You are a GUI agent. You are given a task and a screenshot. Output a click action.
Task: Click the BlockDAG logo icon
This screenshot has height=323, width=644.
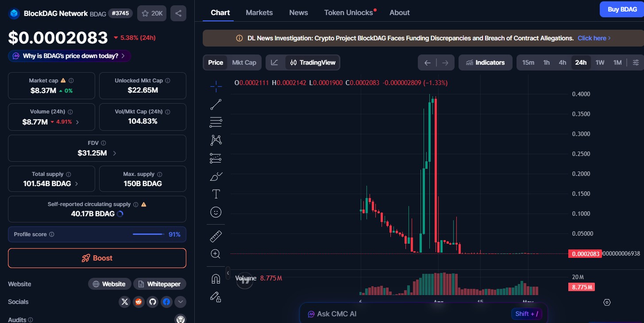(x=15, y=13)
